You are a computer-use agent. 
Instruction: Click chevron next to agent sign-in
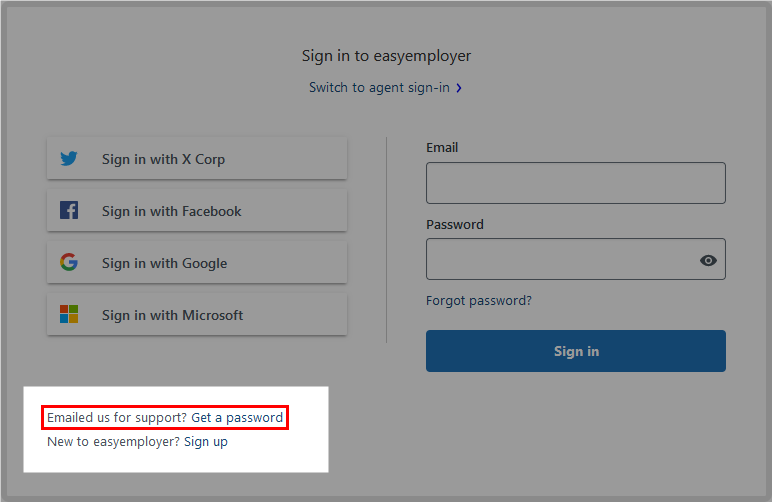459,88
